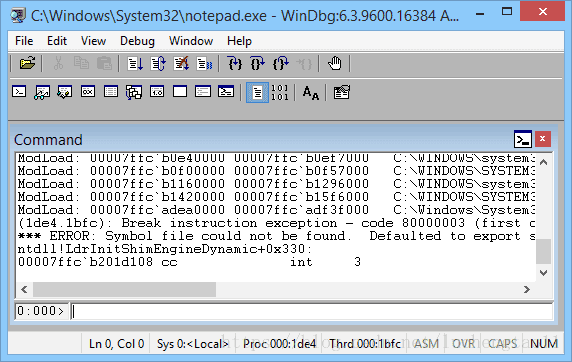Open the View menu
Image resolution: width=572 pixels, height=362 pixels.
[x=93, y=41]
